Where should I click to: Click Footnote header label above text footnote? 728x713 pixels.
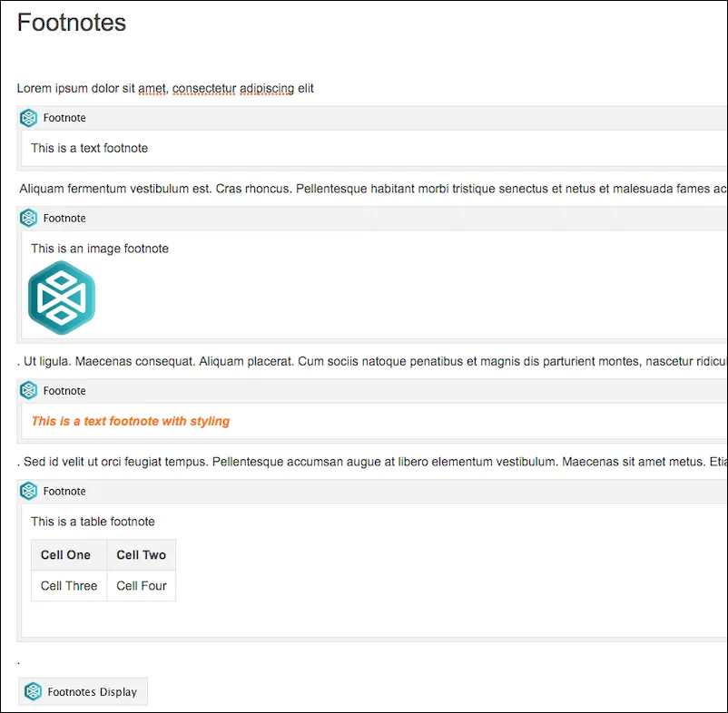(x=64, y=118)
